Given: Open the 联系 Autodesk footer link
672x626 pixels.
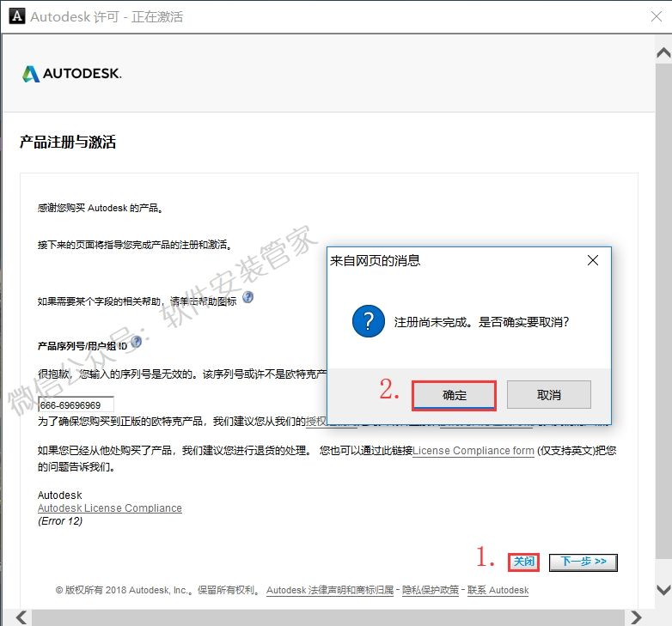Looking at the screenshot, I should 498,590.
